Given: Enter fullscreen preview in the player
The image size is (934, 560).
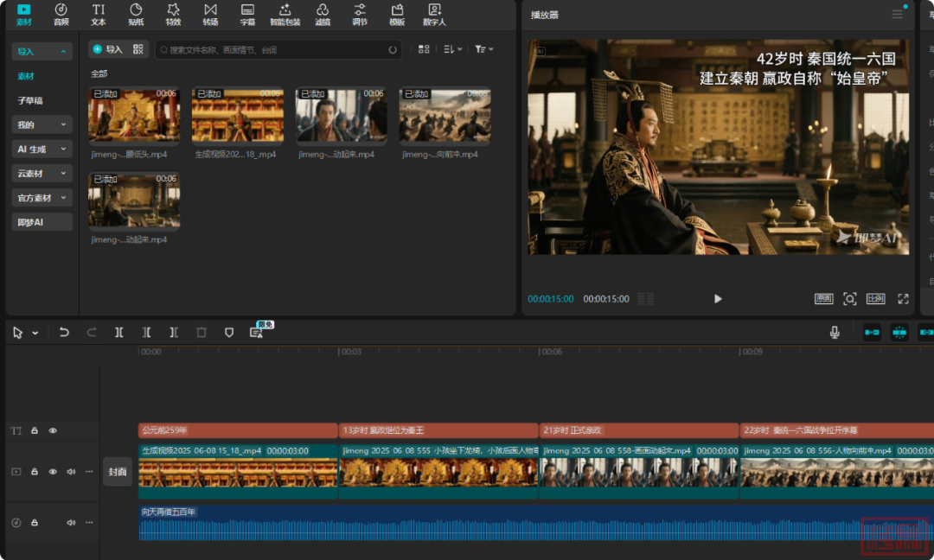Looking at the screenshot, I should pyautogui.click(x=903, y=299).
